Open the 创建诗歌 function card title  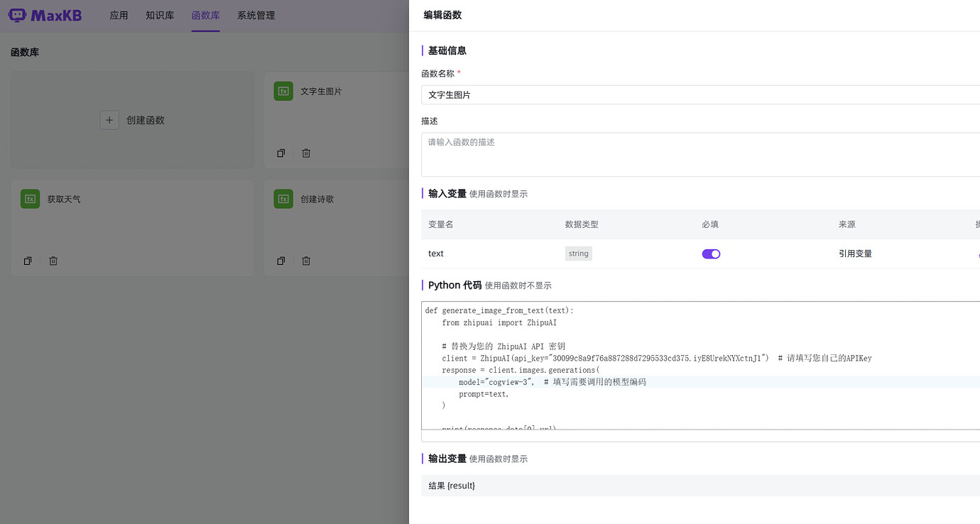pos(317,199)
